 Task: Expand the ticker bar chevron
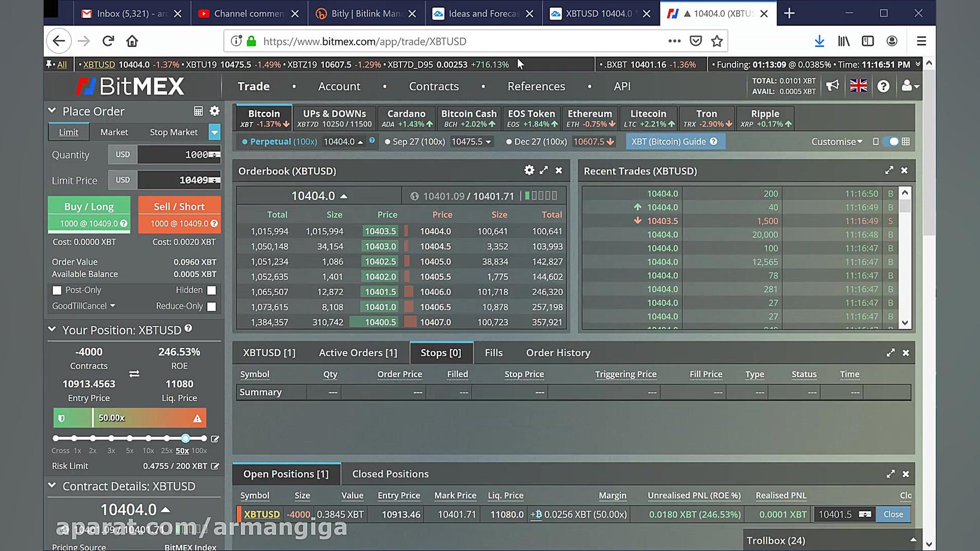(917, 64)
